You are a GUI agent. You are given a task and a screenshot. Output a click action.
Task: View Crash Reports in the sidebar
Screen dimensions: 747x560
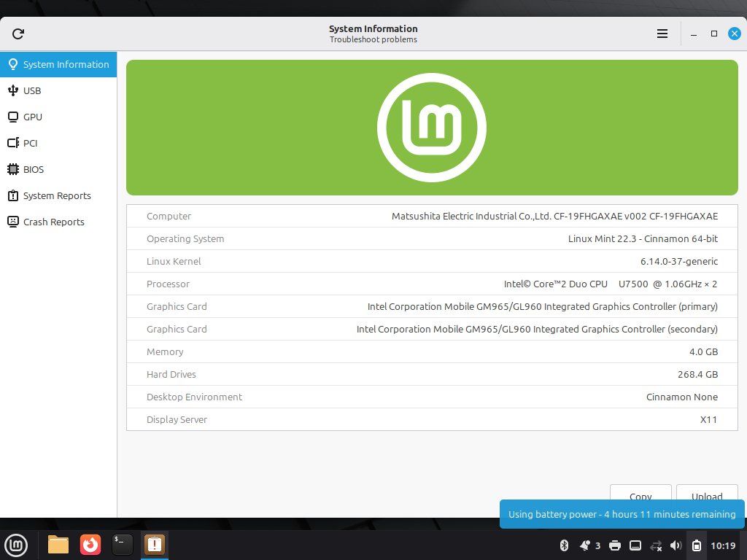coord(58,222)
